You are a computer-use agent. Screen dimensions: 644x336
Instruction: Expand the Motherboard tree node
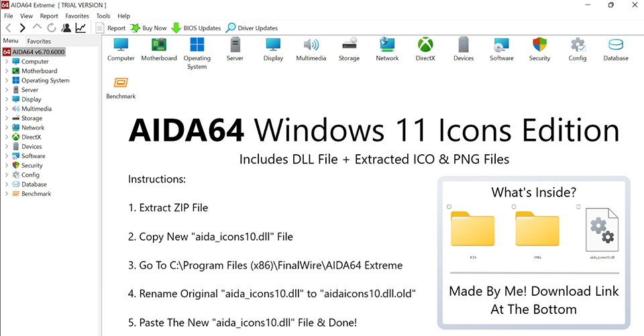click(x=7, y=70)
